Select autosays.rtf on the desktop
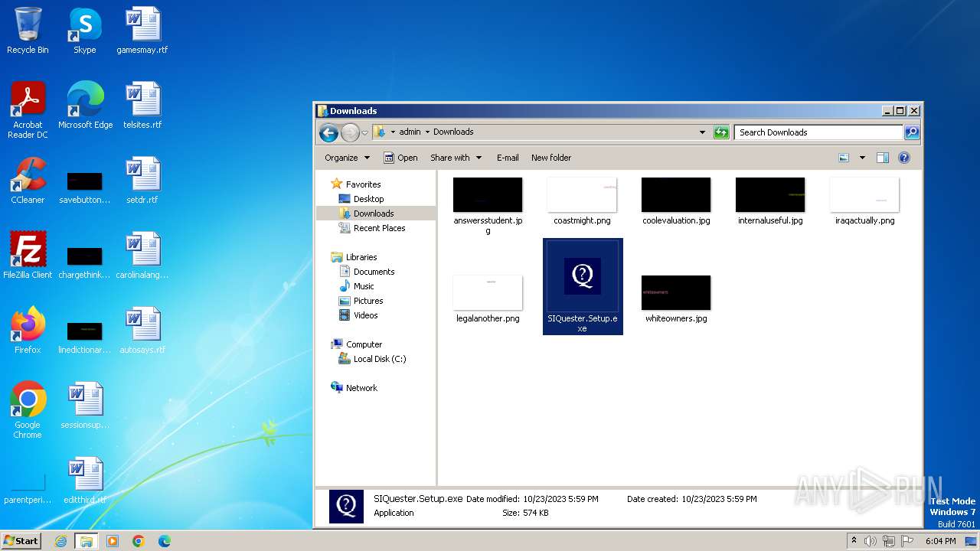This screenshot has height=551, width=980. pyautogui.click(x=142, y=331)
